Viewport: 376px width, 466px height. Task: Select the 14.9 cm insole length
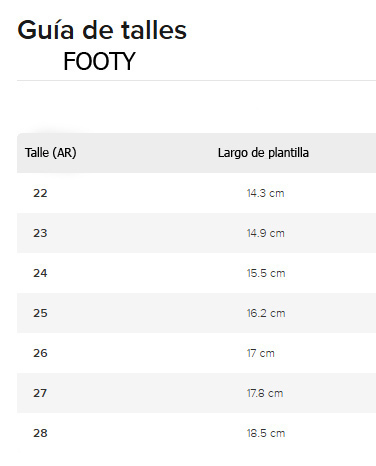(x=266, y=233)
